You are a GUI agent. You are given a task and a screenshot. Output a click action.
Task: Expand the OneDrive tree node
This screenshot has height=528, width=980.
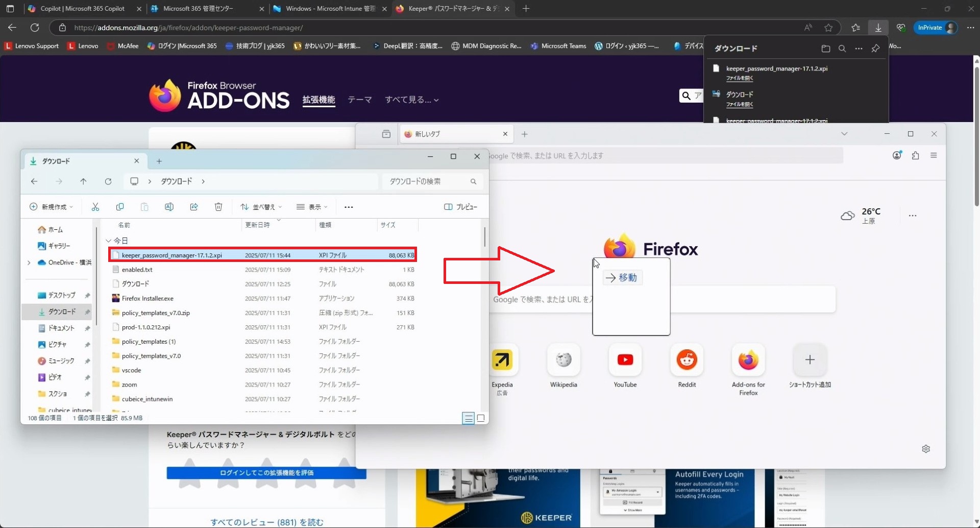coord(29,262)
